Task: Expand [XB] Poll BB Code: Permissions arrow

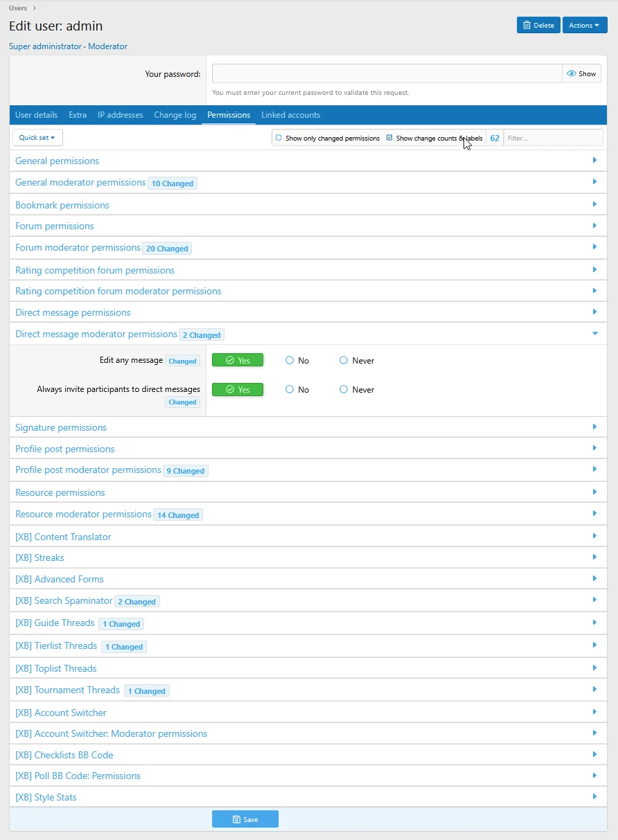Action: pyautogui.click(x=594, y=775)
